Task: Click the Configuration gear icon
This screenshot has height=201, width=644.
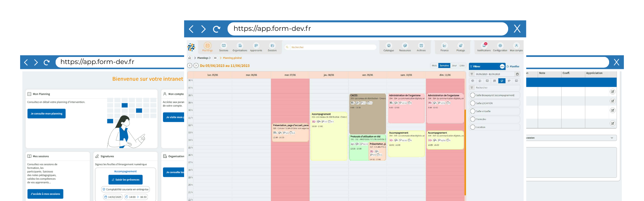Action: click(x=500, y=46)
